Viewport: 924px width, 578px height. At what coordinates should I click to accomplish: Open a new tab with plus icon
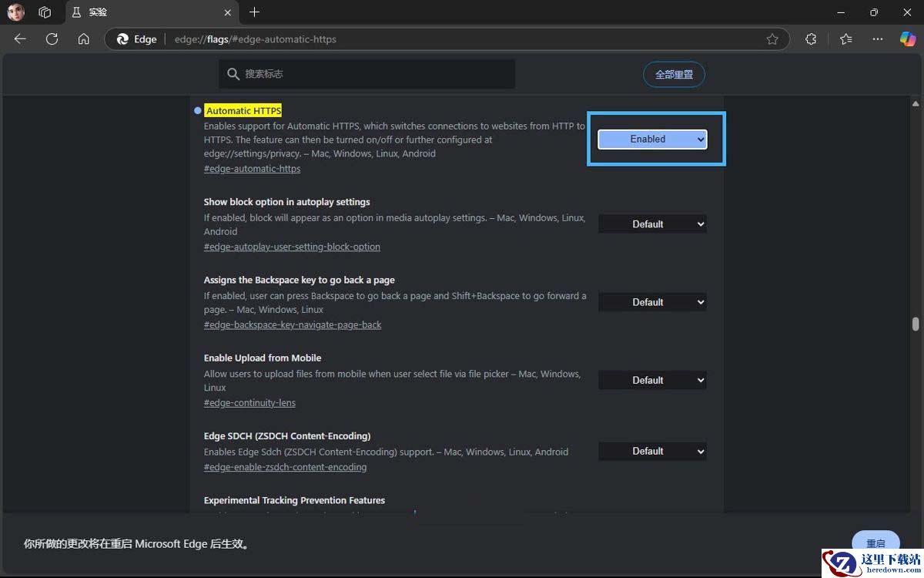coord(254,12)
